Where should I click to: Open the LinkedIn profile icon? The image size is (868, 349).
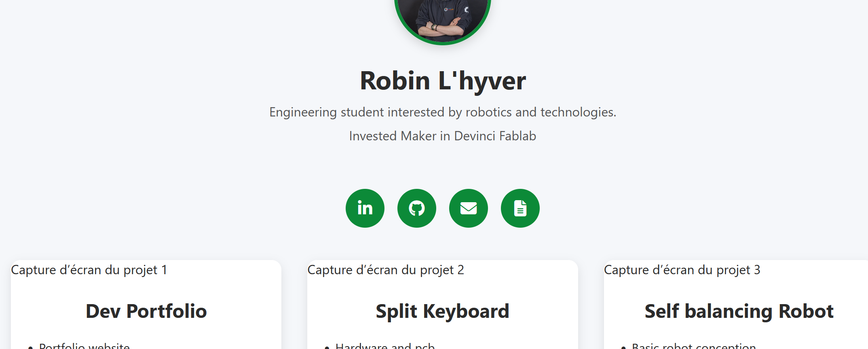[x=365, y=208]
